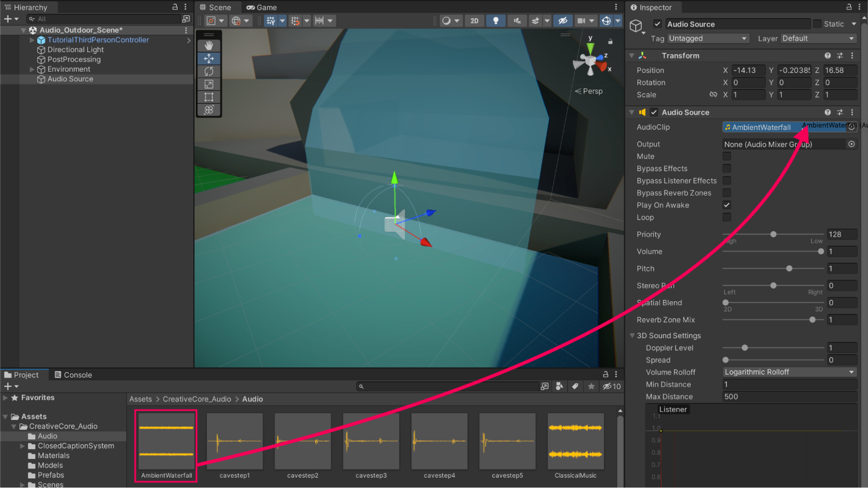Viewport: 868px width, 488px height.
Task: Select the Materials folder in Assets
Action: pos(53,455)
